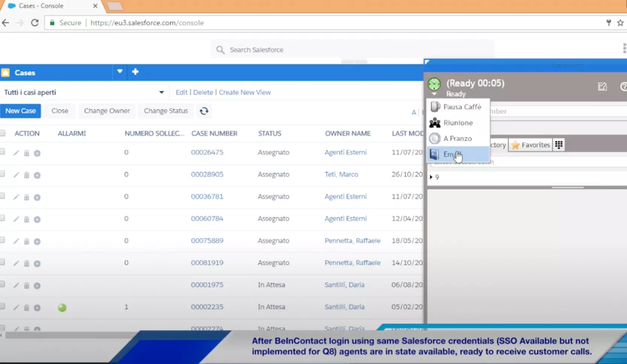The height and width of the screenshot is (364, 627).
Task: Focus the Search Salesforce field
Action: pos(352,50)
